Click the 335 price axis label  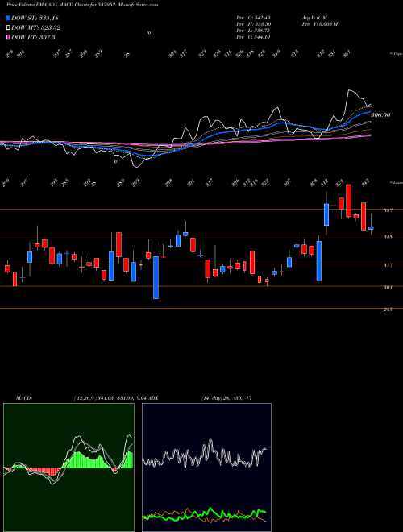(388, 236)
